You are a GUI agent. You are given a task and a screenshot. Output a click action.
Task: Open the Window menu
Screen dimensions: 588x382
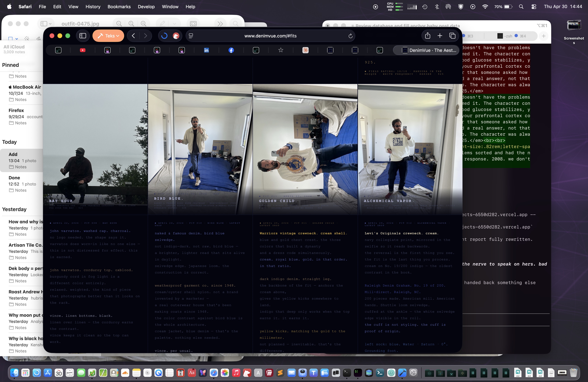click(x=170, y=7)
